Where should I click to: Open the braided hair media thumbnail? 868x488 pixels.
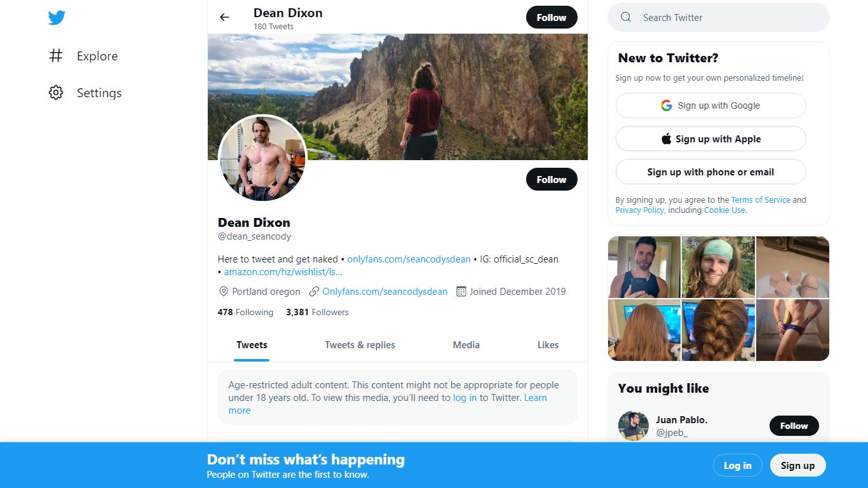tap(718, 330)
